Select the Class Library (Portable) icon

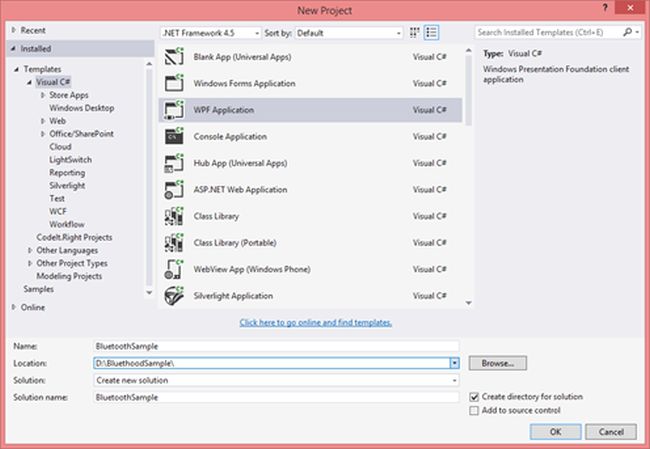[x=174, y=243]
